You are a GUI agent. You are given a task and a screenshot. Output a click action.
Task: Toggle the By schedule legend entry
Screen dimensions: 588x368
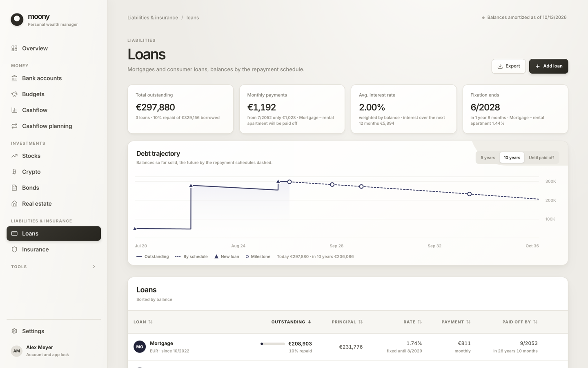[192, 257]
